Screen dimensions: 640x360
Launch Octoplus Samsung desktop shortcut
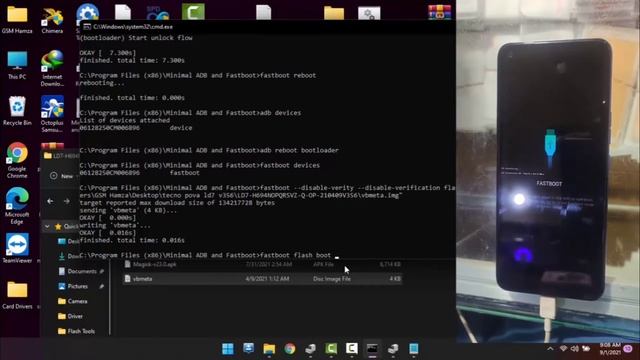(52, 114)
